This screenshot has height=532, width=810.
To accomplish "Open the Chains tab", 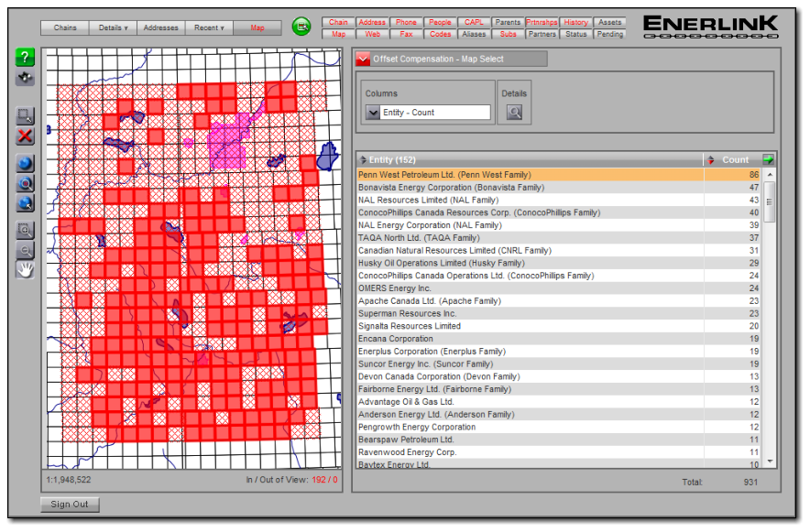I will [65, 27].
